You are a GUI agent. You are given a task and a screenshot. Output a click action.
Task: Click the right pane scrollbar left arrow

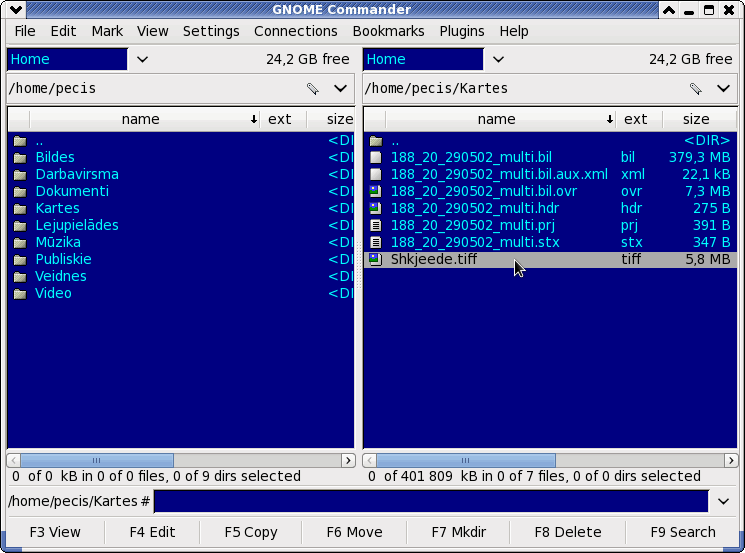[370, 460]
